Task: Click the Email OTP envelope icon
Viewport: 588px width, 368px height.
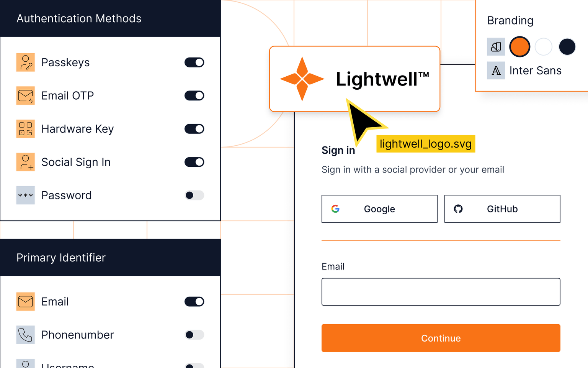Action: 25,95
